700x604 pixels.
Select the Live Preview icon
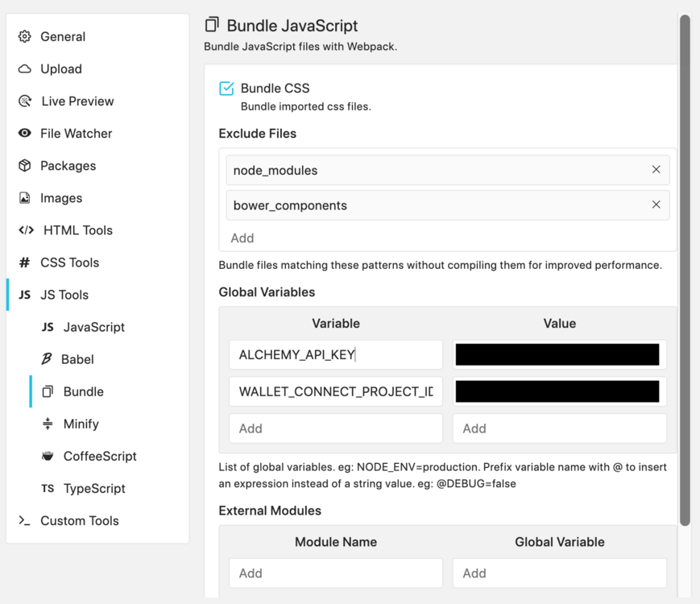point(25,101)
